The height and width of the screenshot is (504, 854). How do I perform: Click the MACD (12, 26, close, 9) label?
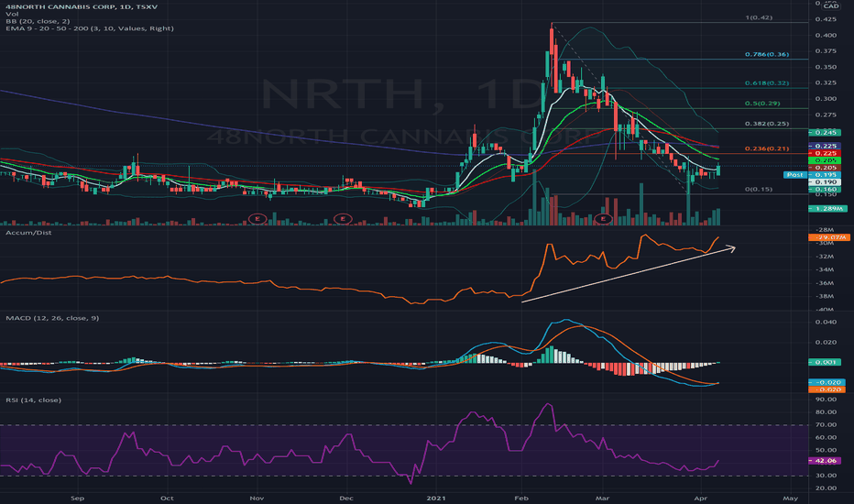52,318
